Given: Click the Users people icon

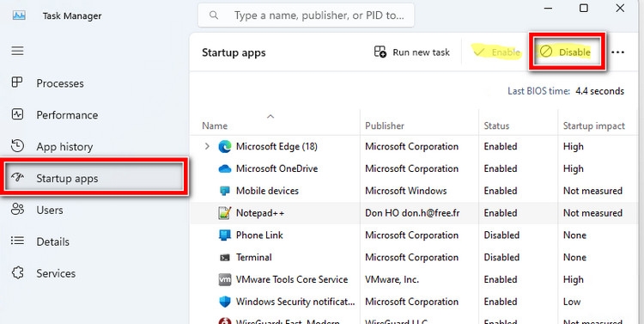Looking at the screenshot, I should tap(17, 210).
